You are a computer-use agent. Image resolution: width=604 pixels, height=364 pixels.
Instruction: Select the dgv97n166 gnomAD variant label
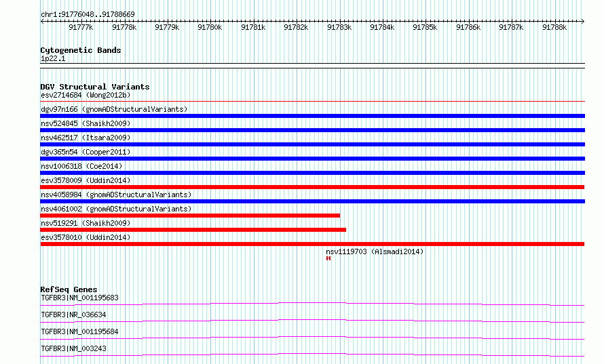pyautogui.click(x=114, y=109)
